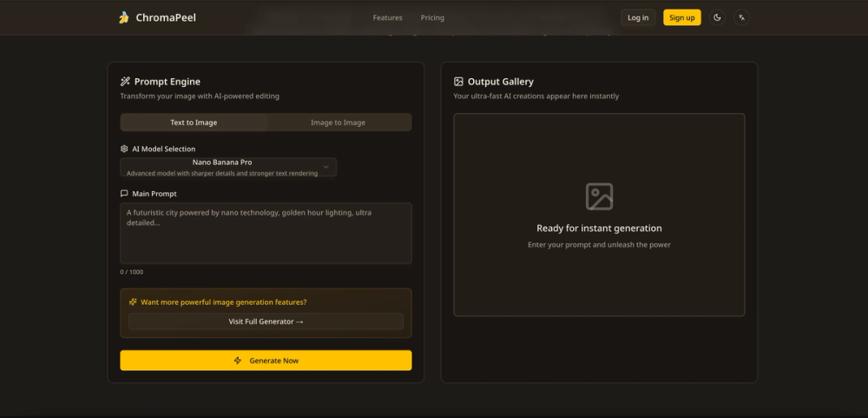Click the sparkles icon beside 'Want more powerful'

(133, 302)
